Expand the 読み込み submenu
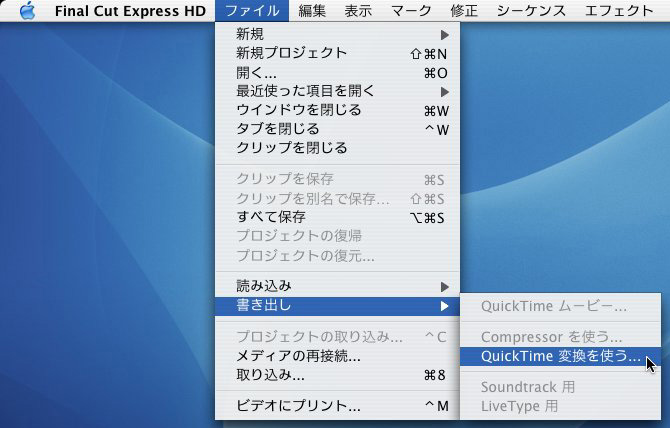This screenshot has height=428, width=670. coord(337,286)
